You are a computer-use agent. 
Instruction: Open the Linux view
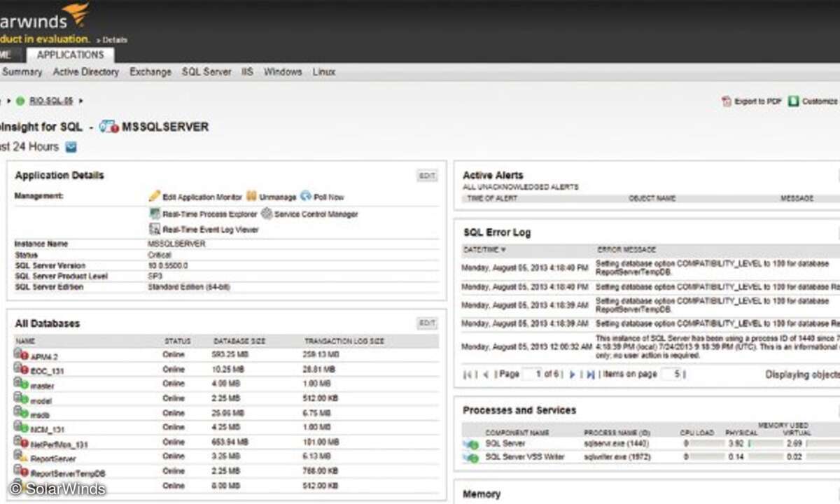pos(324,71)
